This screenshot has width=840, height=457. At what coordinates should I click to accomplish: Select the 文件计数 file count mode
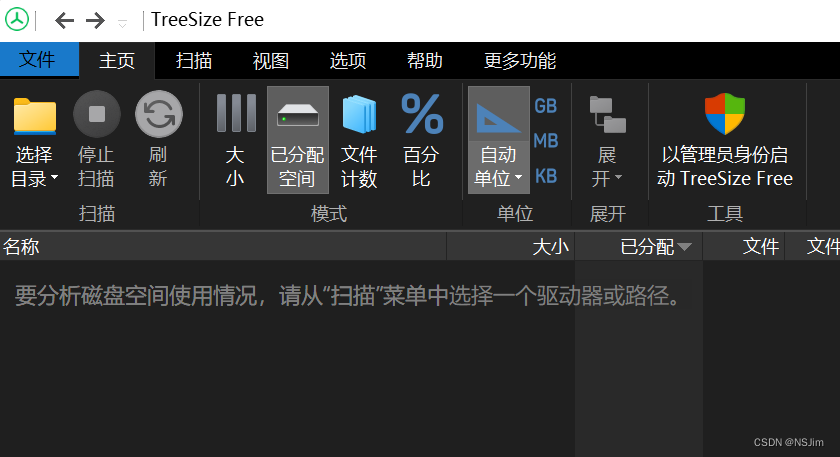(x=359, y=140)
